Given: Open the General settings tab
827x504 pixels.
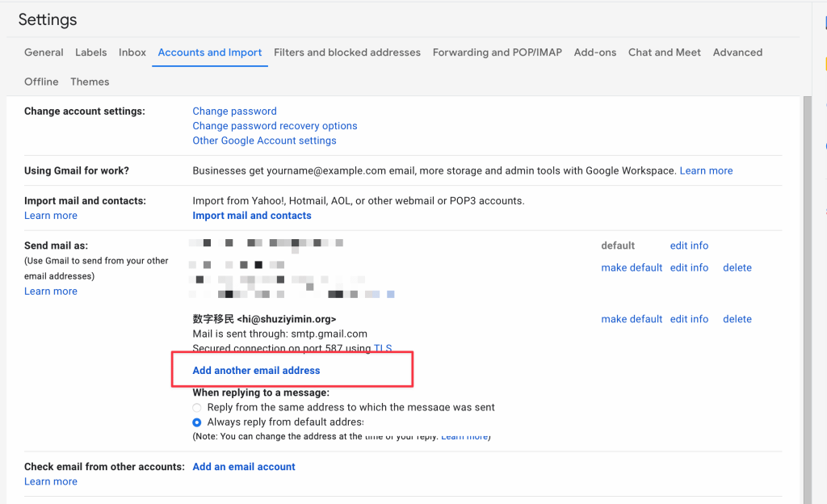Looking at the screenshot, I should pos(44,52).
